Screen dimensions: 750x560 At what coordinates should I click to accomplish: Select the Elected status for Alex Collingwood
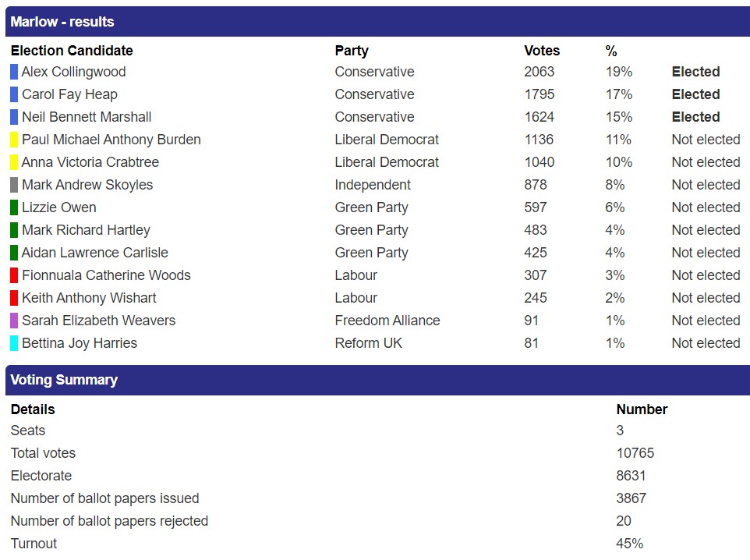click(x=695, y=72)
